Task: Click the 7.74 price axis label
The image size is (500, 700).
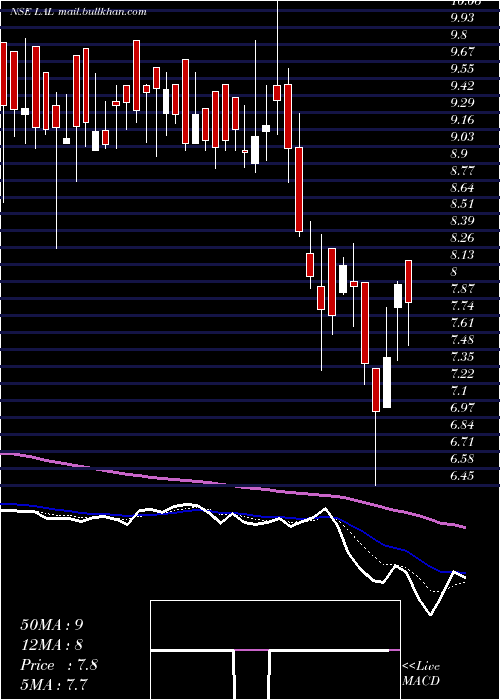Action: (462, 306)
